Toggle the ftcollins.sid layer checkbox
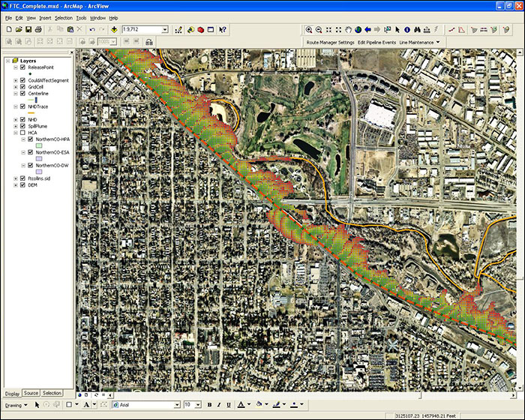 22,178
